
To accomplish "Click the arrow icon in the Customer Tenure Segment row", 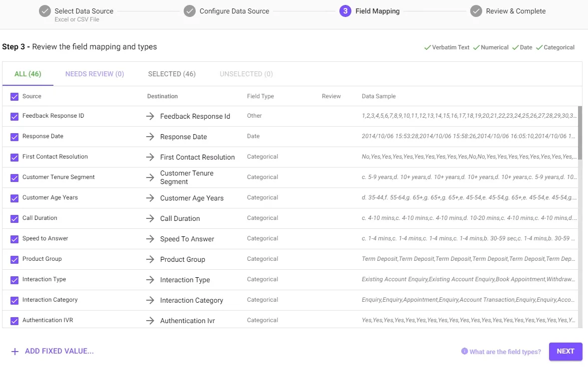I will tap(150, 178).
